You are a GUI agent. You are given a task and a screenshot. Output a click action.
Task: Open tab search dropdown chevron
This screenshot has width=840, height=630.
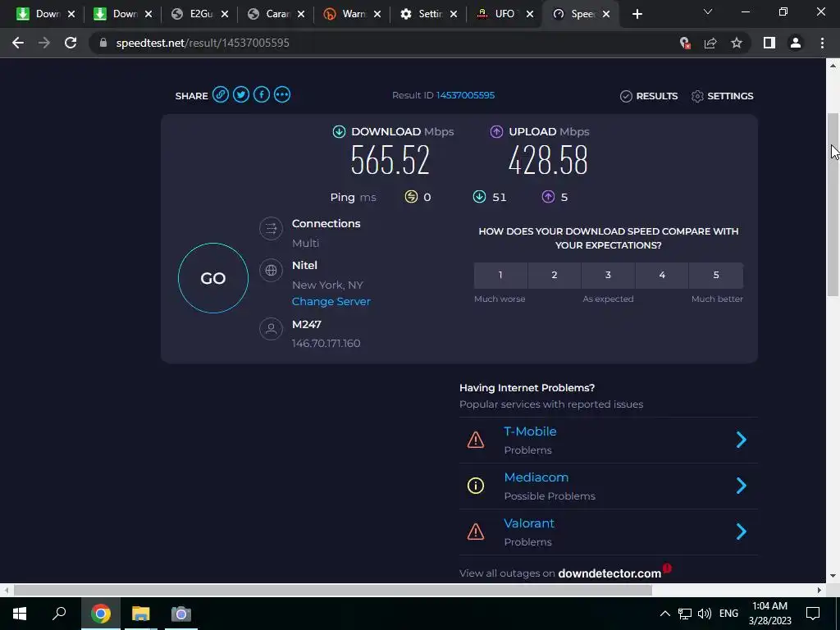pos(708,11)
